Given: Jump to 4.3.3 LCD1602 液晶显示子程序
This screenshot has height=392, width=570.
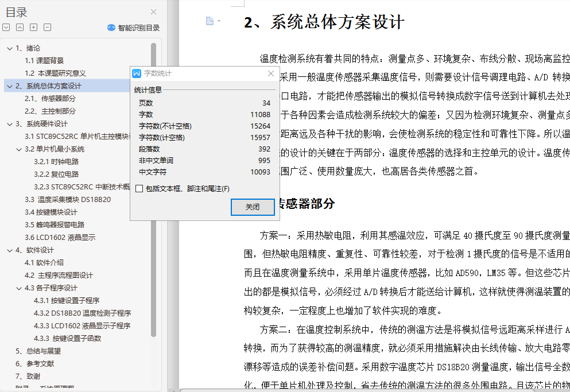Looking at the screenshot, I should [x=82, y=326].
